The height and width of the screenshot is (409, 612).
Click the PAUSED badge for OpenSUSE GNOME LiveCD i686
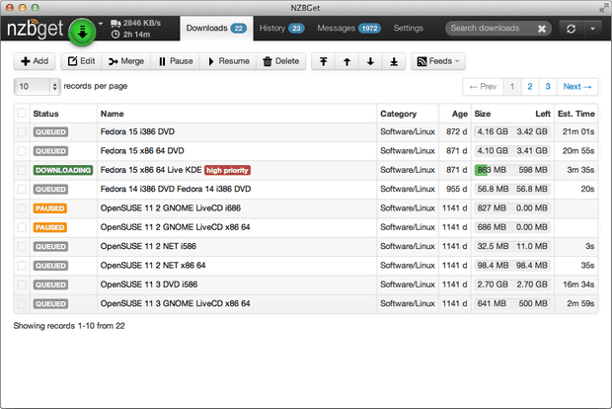click(50, 208)
